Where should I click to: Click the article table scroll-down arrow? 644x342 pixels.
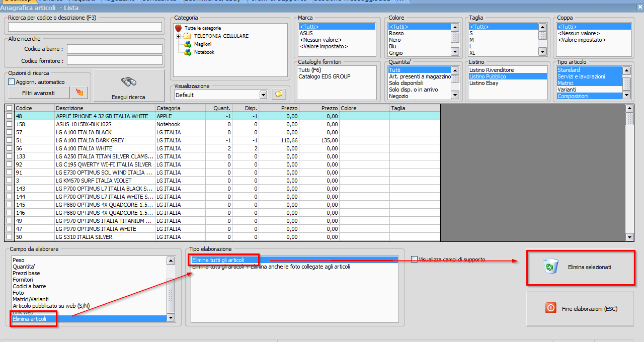tap(629, 237)
